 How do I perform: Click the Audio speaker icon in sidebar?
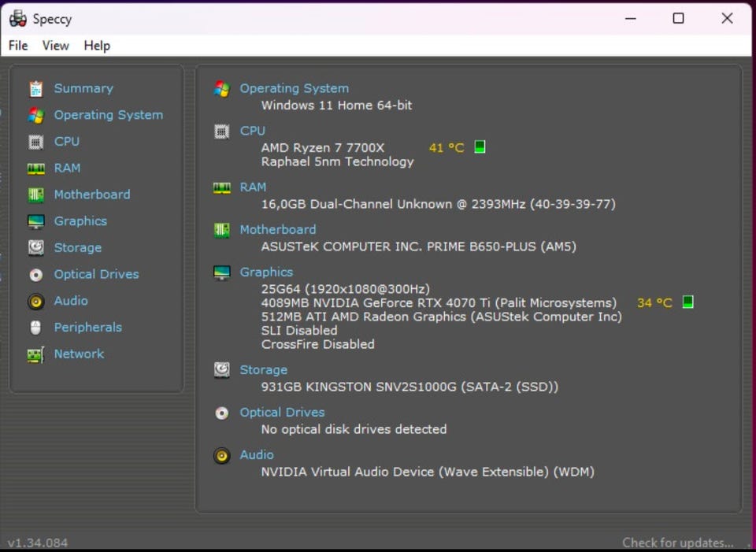35,302
